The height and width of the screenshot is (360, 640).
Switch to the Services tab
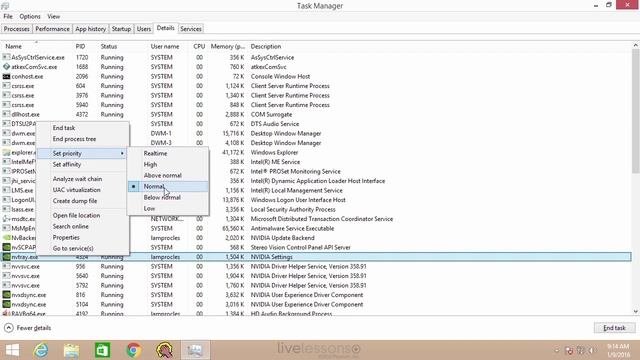point(191,29)
